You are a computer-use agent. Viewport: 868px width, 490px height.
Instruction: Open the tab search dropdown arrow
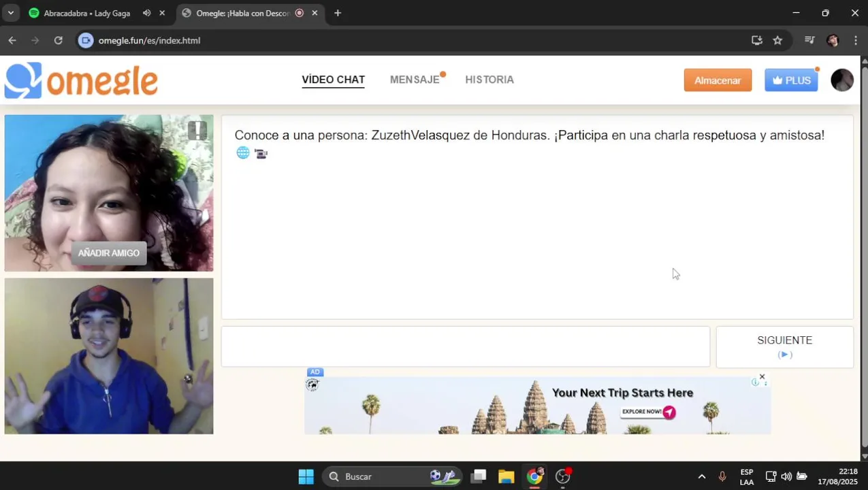(x=10, y=13)
